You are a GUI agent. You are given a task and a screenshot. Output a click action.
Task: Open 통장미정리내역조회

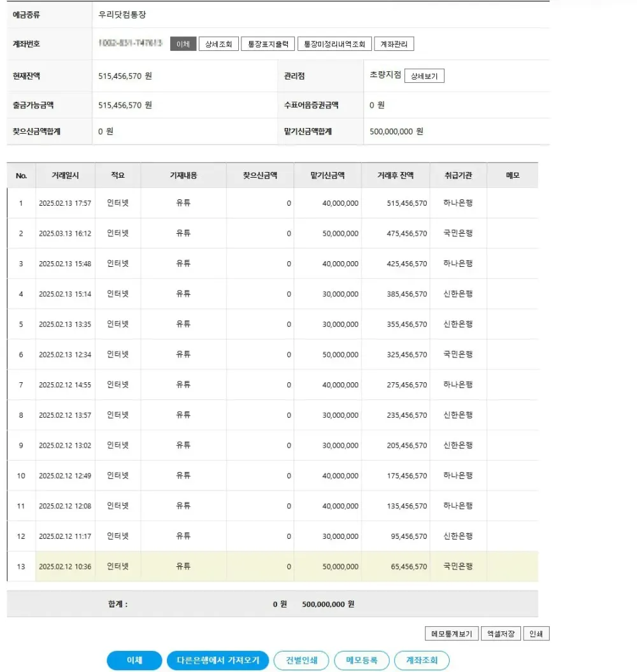[x=334, y=44]
